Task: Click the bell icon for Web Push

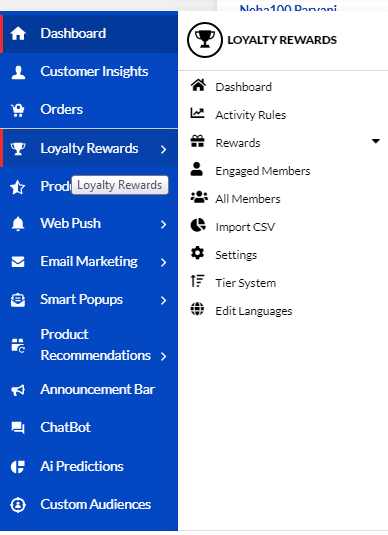Action: tap(18, 224)
